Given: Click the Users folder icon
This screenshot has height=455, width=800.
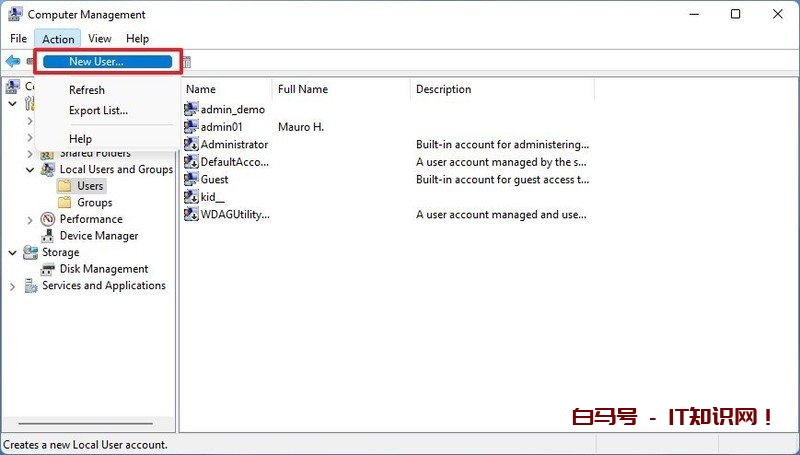Looking at the screenshot, I should point(66,186).
